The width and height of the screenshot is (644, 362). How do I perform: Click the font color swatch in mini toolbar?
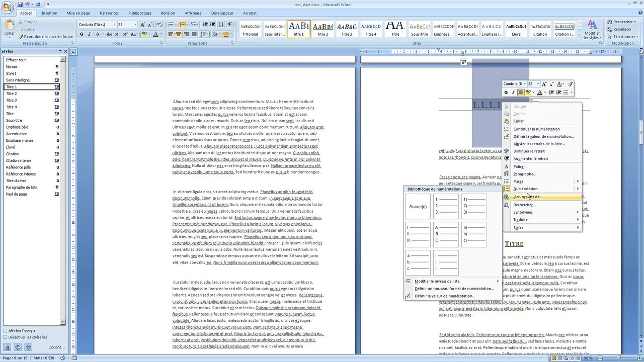pos(539,93)
